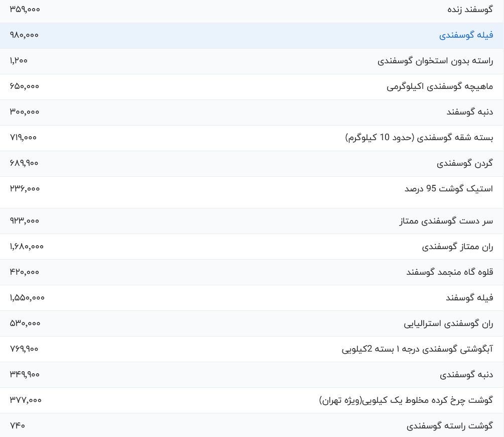This screenshot has width=504, height=437.
Task: Open the گوشت راسته گوسفندی link
Action: pyautogui.click(x=449, y=426)
